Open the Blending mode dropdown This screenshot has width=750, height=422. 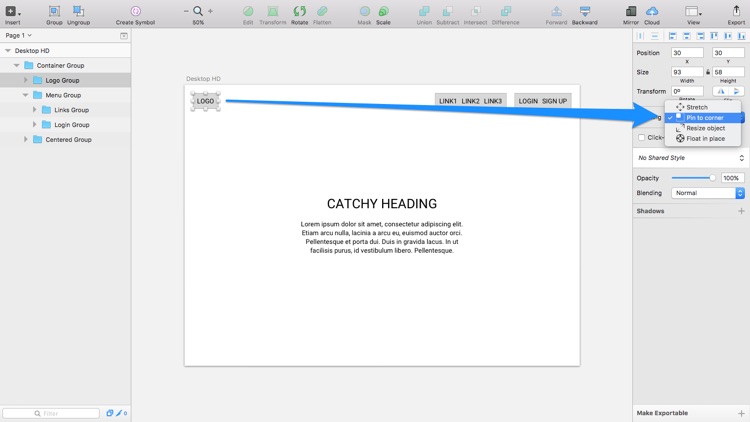click(x=709, y=193)
